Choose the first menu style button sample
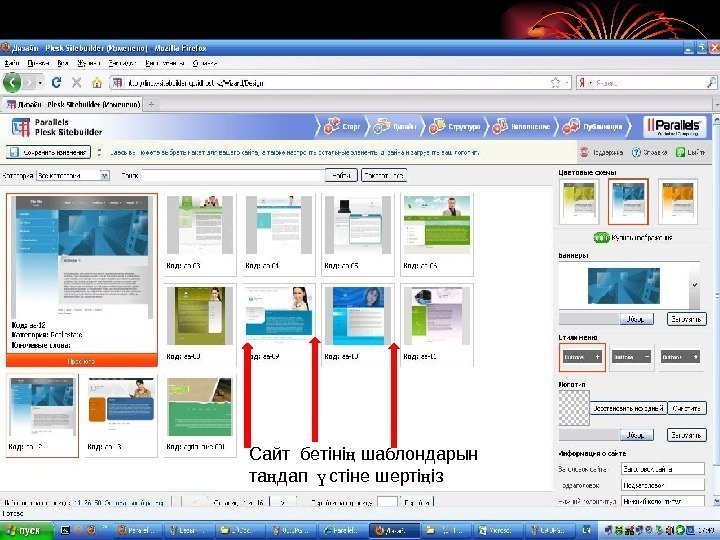This screenshot has width=720, height=540. coord(582,357)
